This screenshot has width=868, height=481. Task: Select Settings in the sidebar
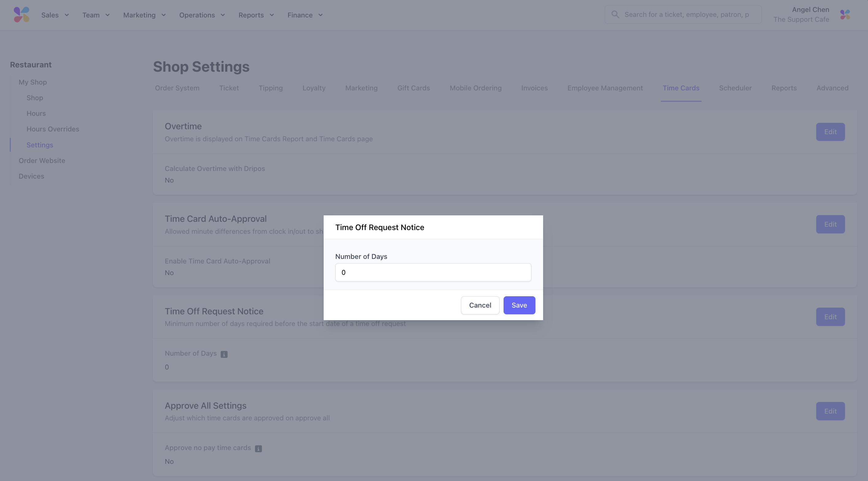(40, 145)
